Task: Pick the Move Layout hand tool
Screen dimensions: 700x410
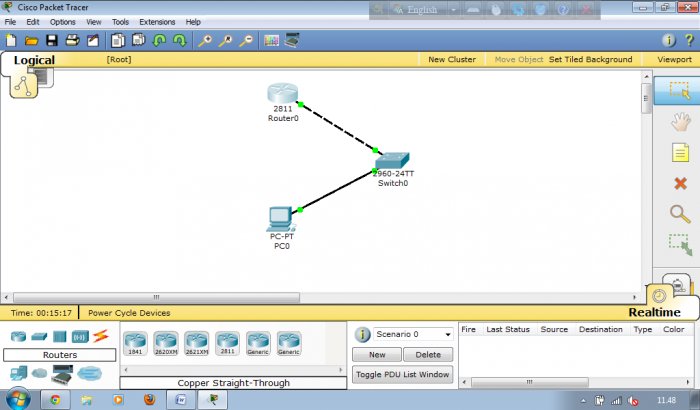Action: tap(680, 121)
